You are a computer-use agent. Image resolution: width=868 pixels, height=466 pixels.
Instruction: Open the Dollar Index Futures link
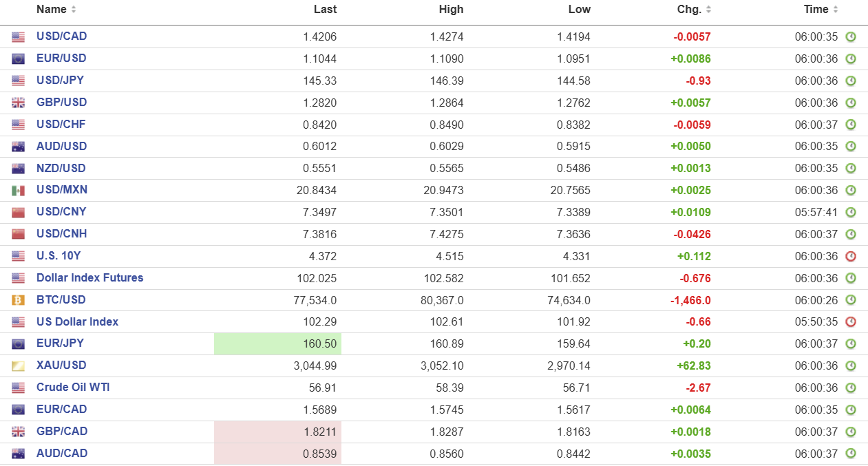coord(89,278)
